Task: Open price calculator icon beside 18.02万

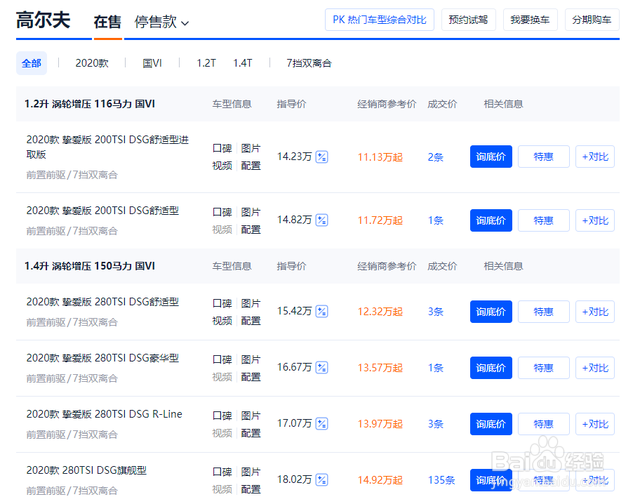Action: point(322,480)
